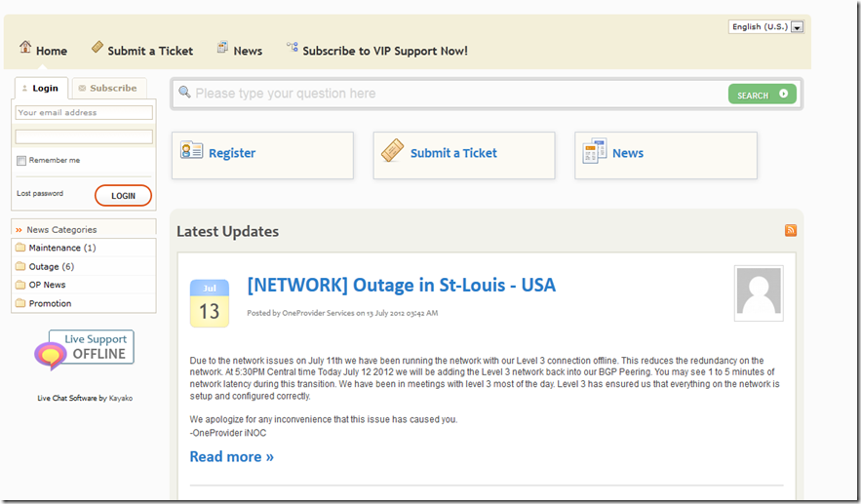Go to Home in navigation bar
861x504 pixels.
pyautogui.click(x=51, y=51)
